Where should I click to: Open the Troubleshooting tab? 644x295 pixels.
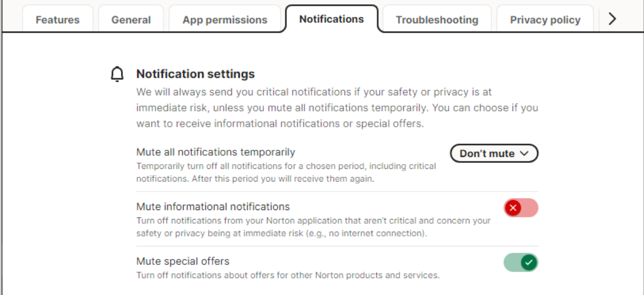tap(437, 20)
